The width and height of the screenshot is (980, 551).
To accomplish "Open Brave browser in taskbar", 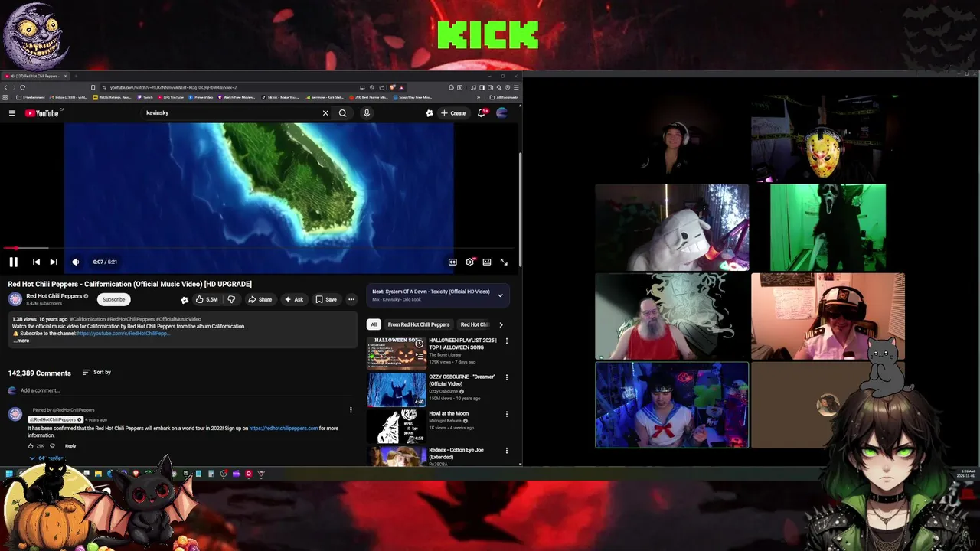I will coord(136,474).
